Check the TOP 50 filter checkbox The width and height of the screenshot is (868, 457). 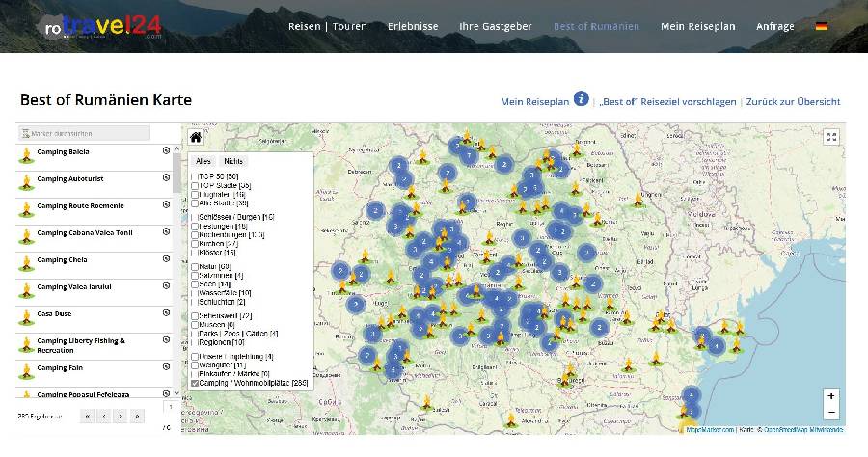[195, 176]
